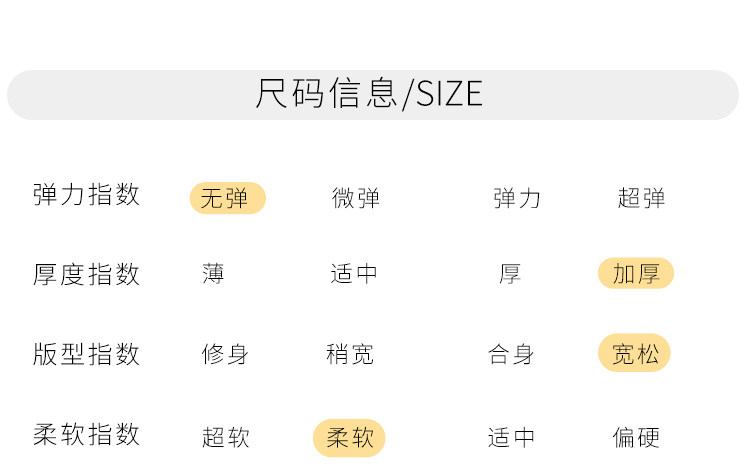Image resolution: width=750 pixels, height=475 pixels.
Task: Click the highlighted 加厚 thickness option
Action: tap(636, 273)
